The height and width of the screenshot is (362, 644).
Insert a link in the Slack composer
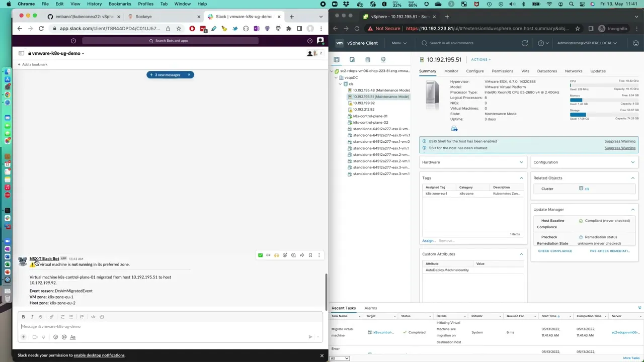click(51, 317)
